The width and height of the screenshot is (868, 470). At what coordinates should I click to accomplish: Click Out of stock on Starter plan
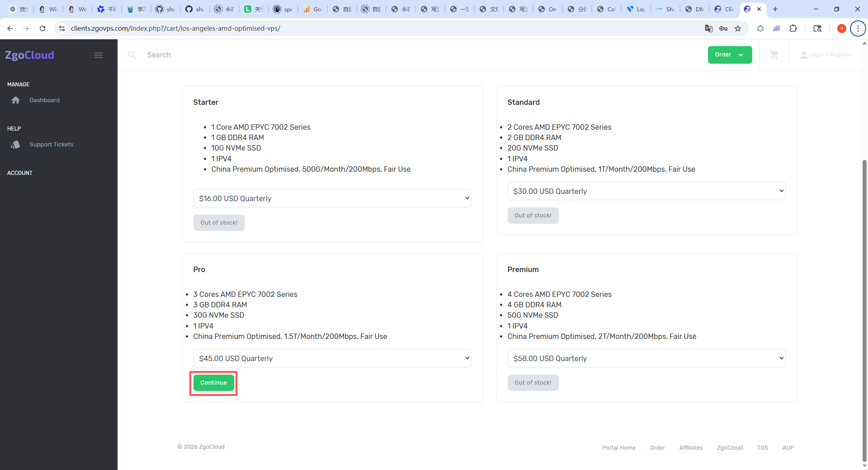(219, 223)
